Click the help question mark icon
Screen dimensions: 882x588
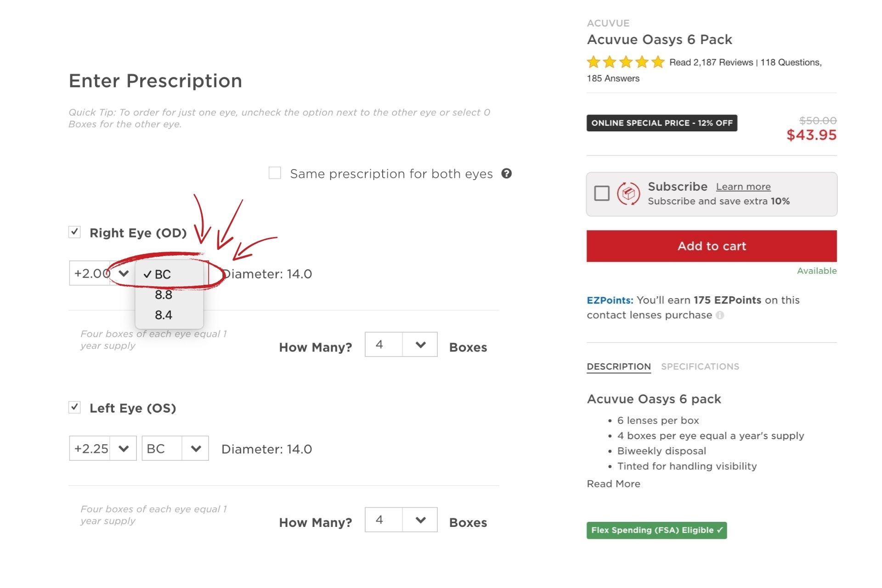[x=506, y=174]
